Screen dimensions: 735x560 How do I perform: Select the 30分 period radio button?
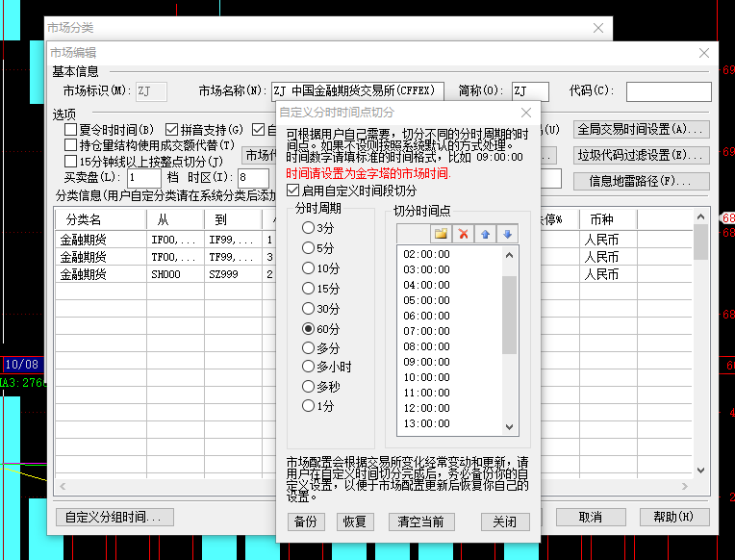(x=309, y=309)
